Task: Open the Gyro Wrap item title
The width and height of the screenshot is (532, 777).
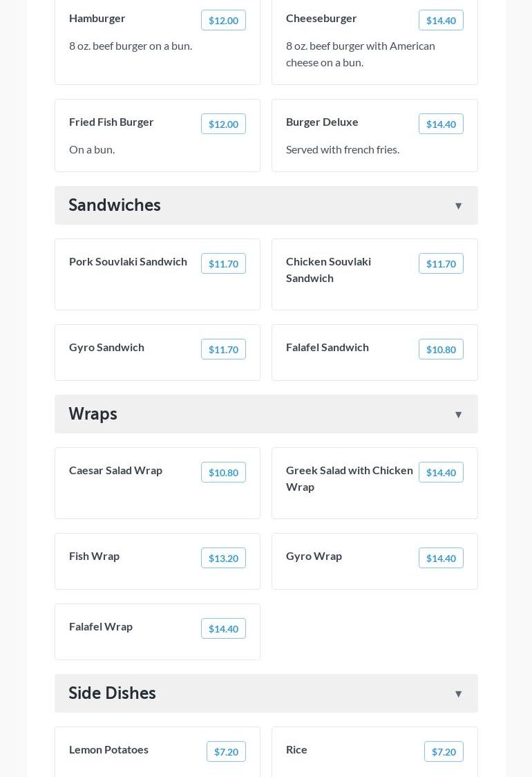Action: (x=314, y=556)
